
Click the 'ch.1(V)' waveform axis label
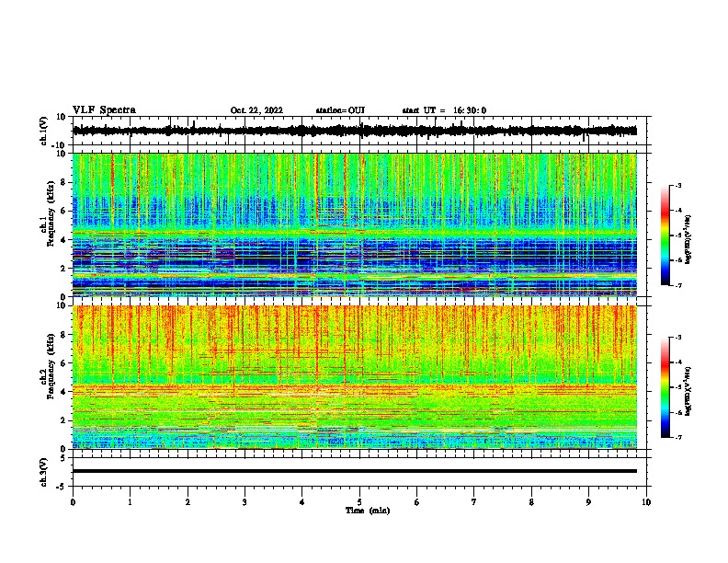(x=44, y=131)
